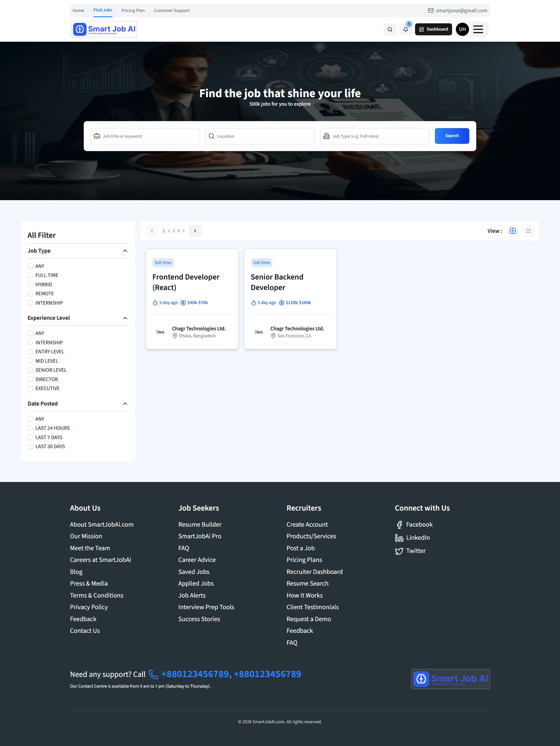The image size is (560, 746).
Task: Open the Dashboard button
Action: (433, 29)
